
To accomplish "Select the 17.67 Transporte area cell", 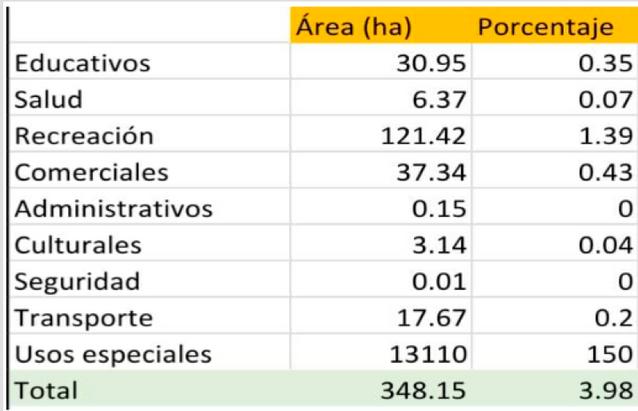I will 381,315.
